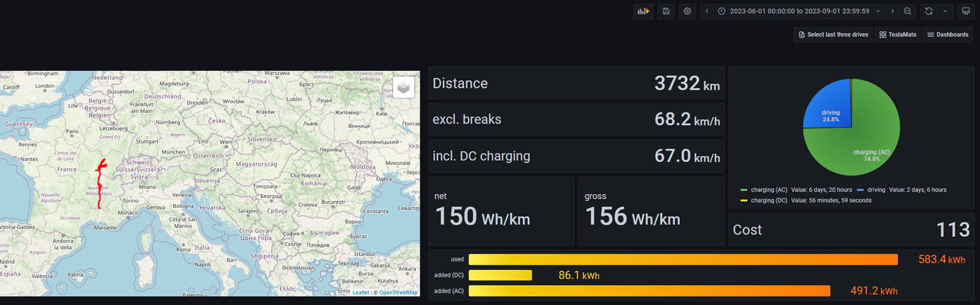Click the Distance panel title
Screen dimensions: 980x305
(460, 83)
